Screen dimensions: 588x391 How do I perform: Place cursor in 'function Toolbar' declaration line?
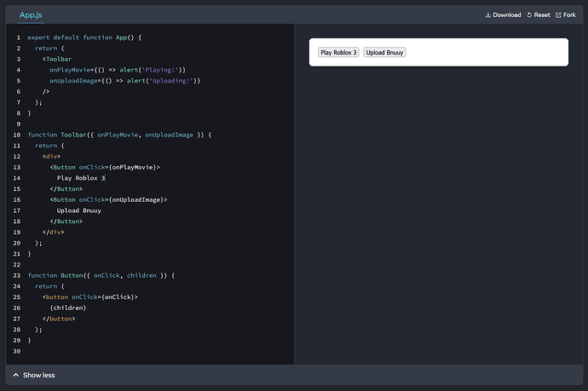pos(119,135)
